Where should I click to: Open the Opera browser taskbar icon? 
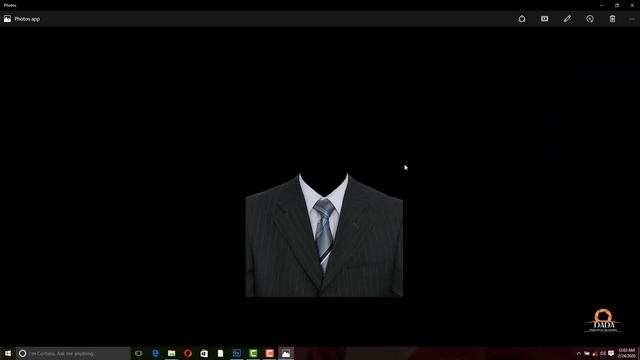point(188,353)
